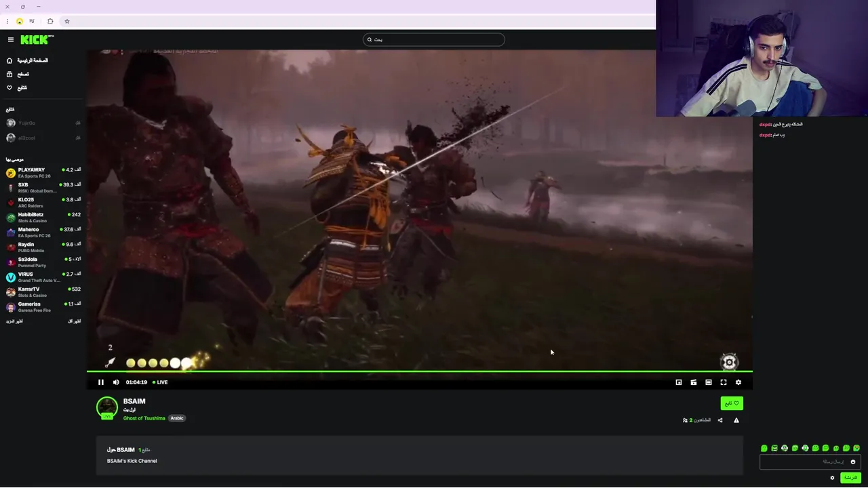Open the BSAIM channel name link
Image resolution: width=868 pixels, height=488 pixels.
[134, 401]
